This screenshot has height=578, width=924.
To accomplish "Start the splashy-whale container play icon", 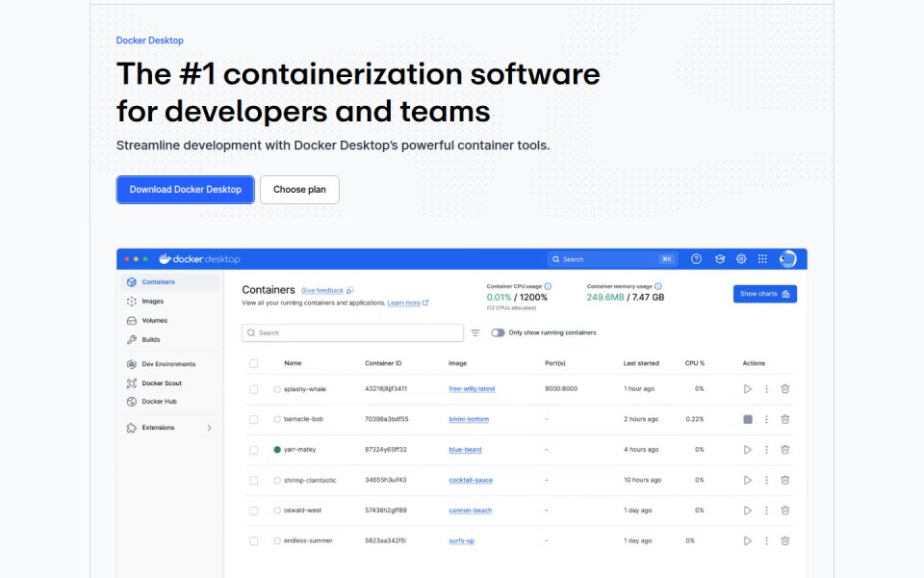I will pos(747,389).
